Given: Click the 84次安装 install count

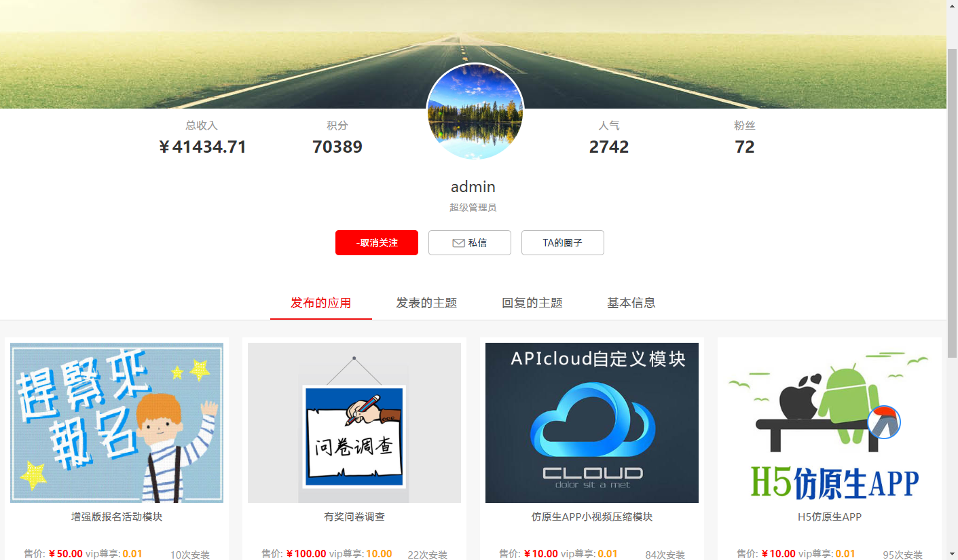Looking at the screenshot, I should coord(665,555).
